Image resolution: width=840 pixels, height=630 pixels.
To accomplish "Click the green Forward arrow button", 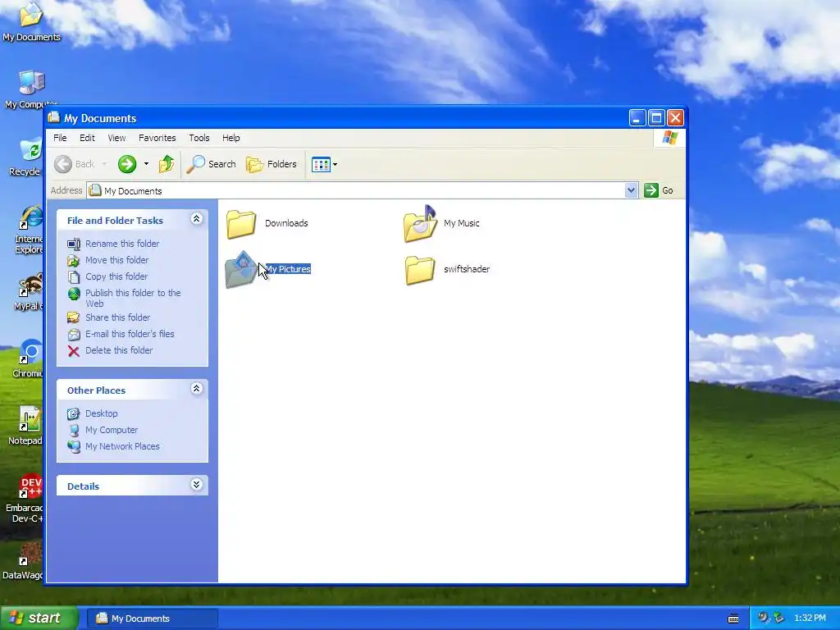I will pyautogui.click(x=127, y=164).
